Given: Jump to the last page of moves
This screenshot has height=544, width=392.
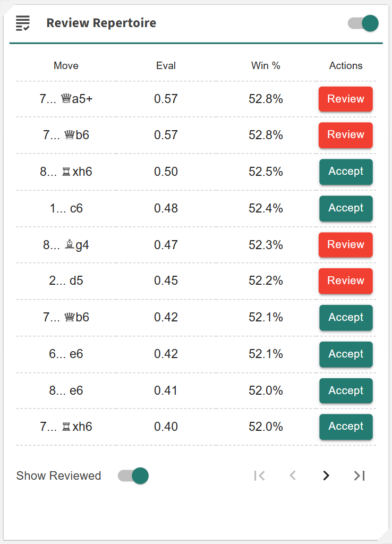Looking at the screenshot, I should (360, 475).
